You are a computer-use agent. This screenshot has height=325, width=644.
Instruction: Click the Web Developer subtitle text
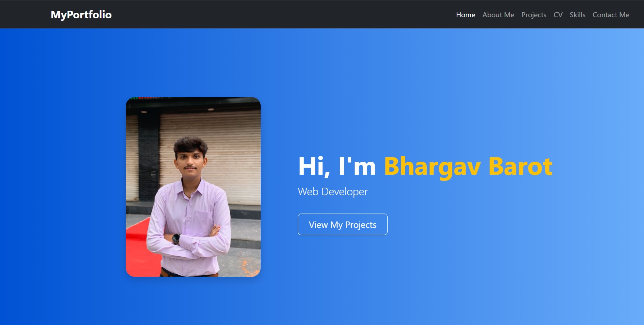333,192
